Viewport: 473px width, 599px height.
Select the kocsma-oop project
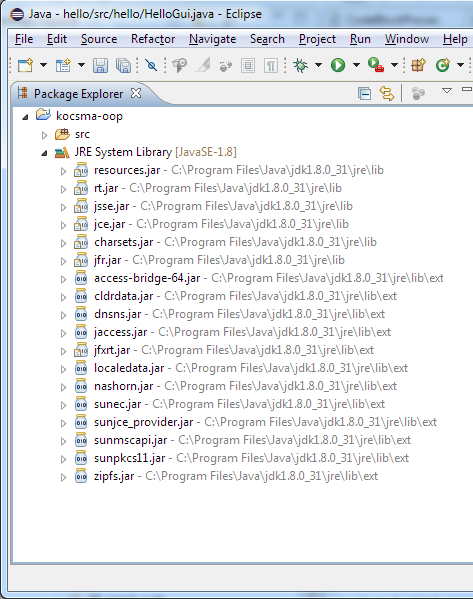89,116
